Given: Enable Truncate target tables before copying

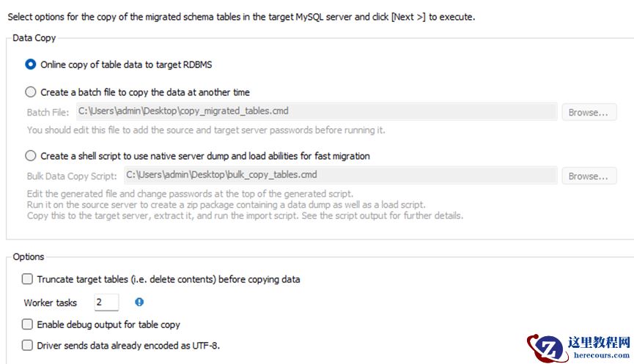Looking at the screenshot, I should tap(28, 279).
